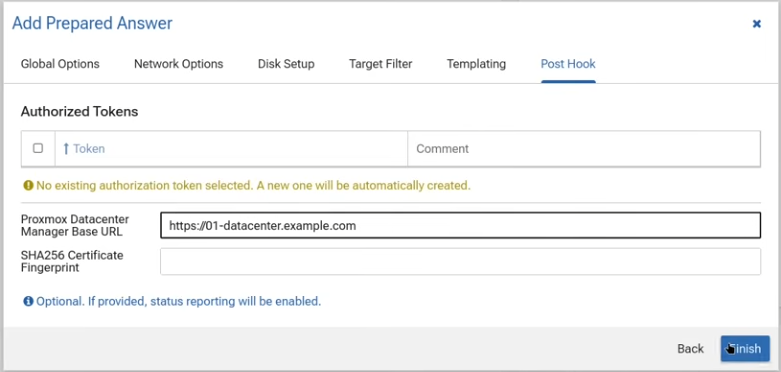The image size is (781, 372).
Task: Select the Post Hook tab
Action: pyautogui.click(x=568, y=64)
